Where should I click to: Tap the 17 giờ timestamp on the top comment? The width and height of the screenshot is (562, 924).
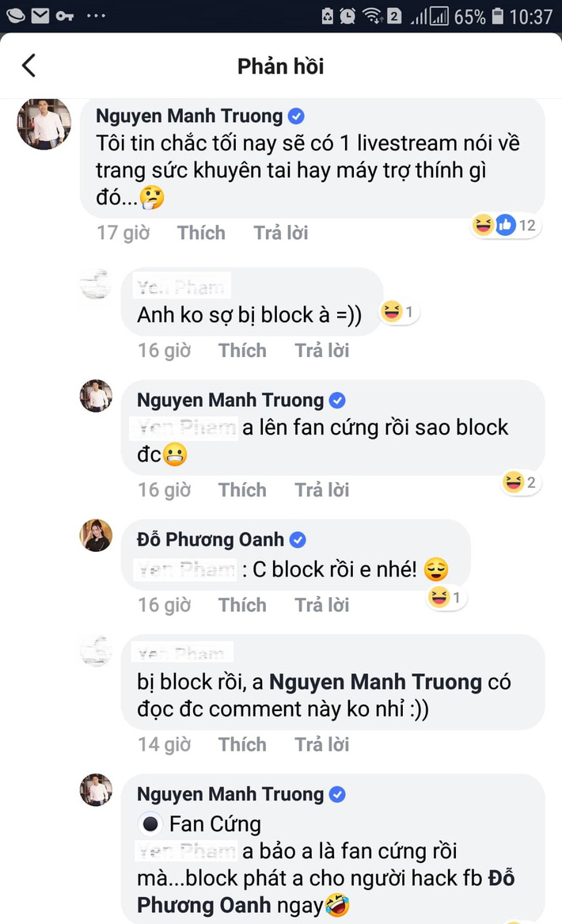click(x=123, y=232)
